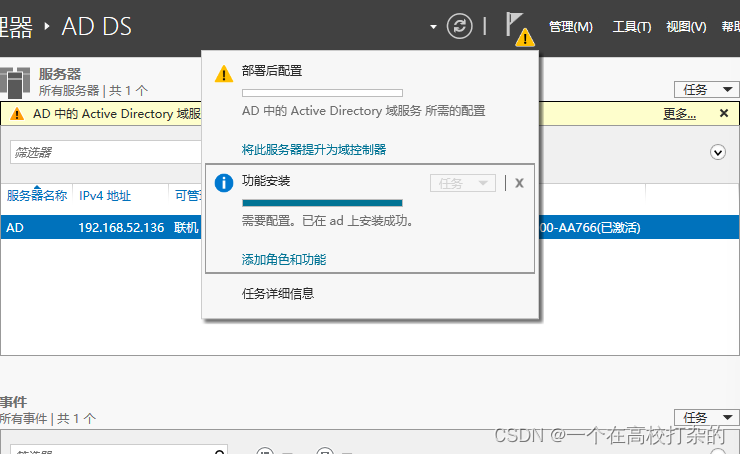Select the AD server row

click(x=370, y=227)
